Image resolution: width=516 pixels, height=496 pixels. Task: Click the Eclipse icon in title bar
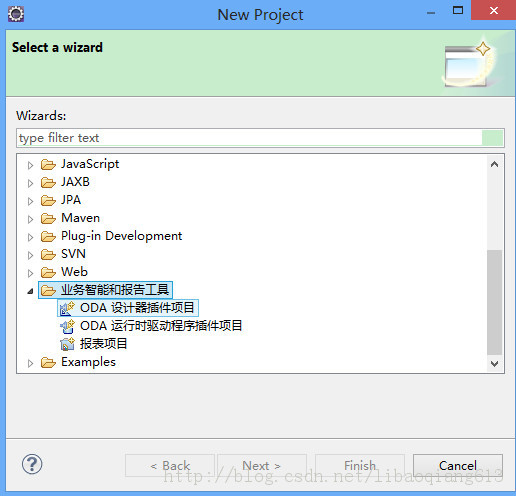coord(16,14)
